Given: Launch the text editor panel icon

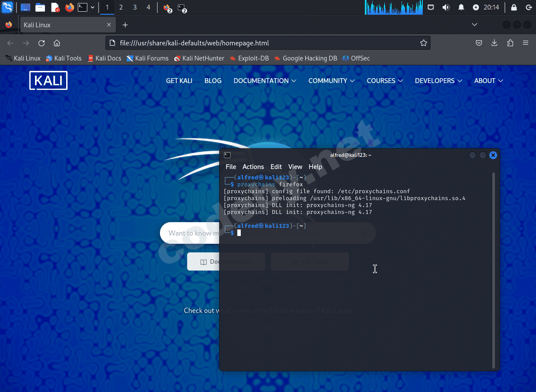Looking at the screenshot, I should tap(55, 7).
